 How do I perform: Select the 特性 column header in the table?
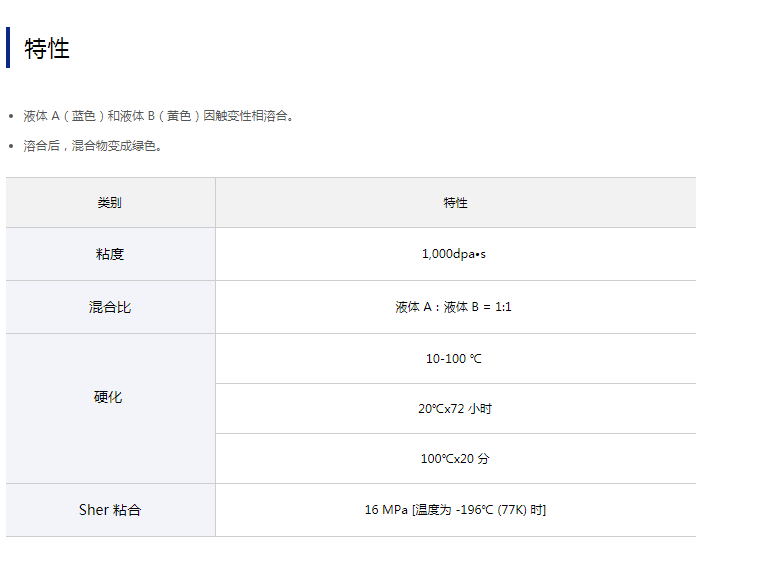click(455, 203)
